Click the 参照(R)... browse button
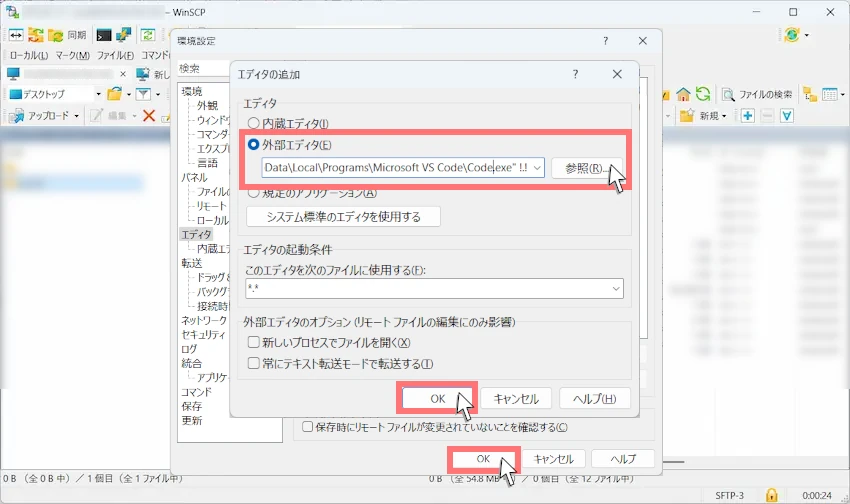The image size is (850, 504). 587,168
